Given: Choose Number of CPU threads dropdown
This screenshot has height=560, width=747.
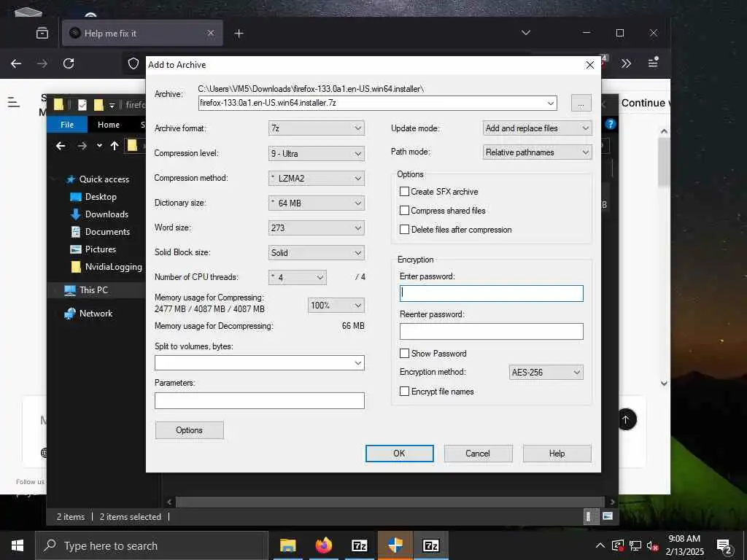Looking at the screenshot, I should click(x=298, y=277).
